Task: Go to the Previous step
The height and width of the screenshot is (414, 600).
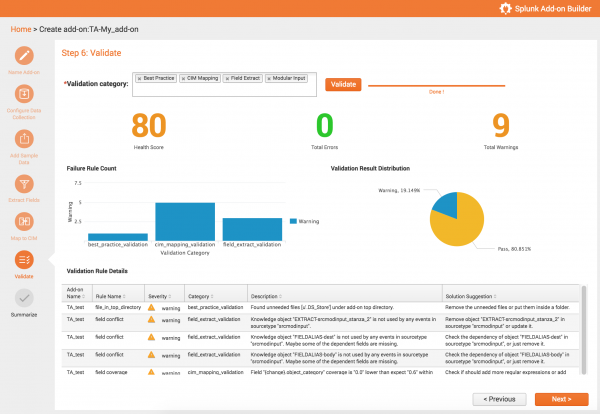Action: (499, 399)
